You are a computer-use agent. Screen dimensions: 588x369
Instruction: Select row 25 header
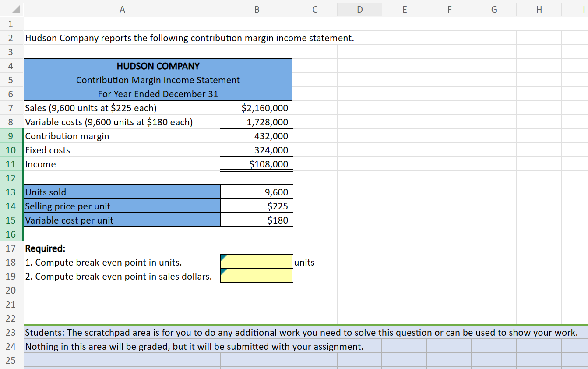click(11, 360)
